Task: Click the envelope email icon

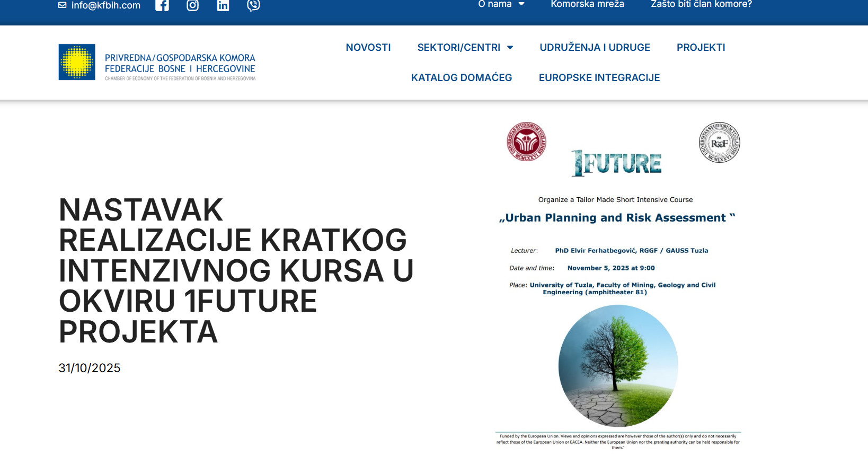Action: click(x=62, y=5)
